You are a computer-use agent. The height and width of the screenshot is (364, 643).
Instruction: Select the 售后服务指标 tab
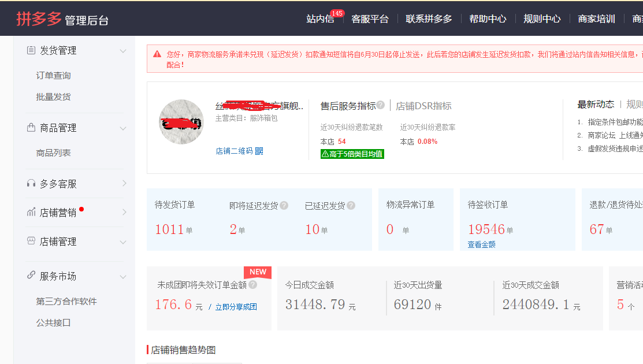[348, 106]
